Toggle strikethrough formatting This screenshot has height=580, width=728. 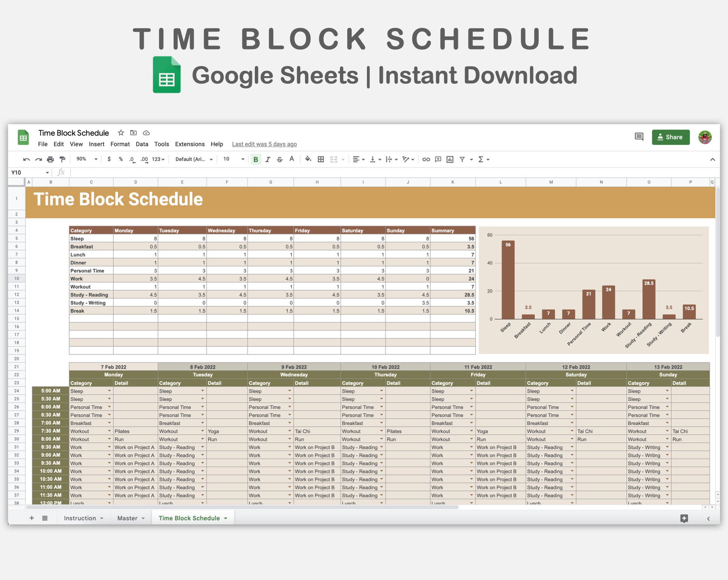tap(279, 159)
